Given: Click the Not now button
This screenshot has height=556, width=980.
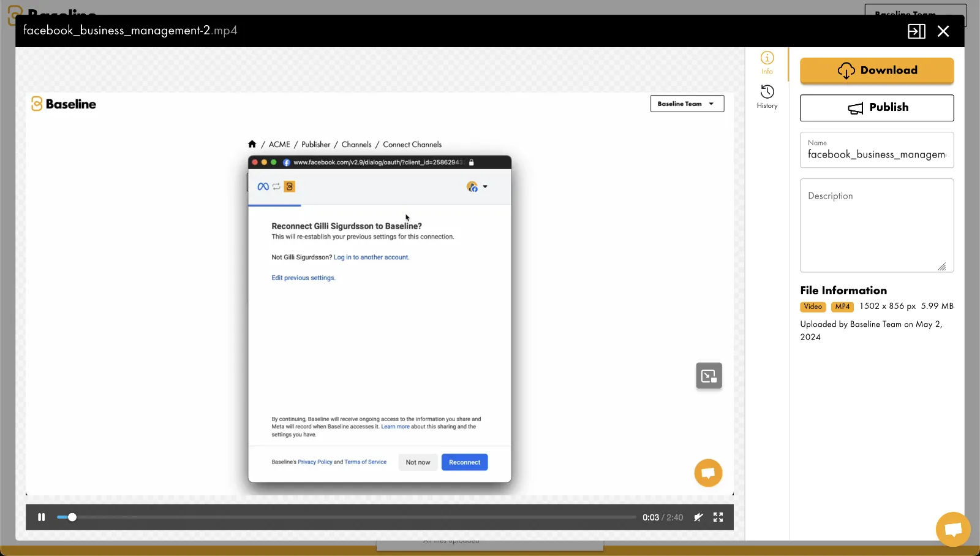Looking at the screenshot, I should coord(418,462).
